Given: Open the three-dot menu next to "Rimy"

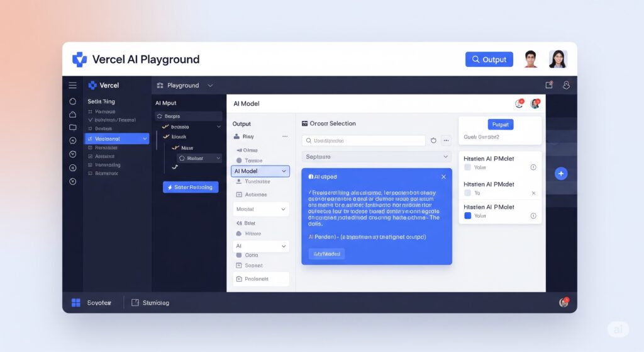Looking at the screenshot, I should (x=285, y=137).
